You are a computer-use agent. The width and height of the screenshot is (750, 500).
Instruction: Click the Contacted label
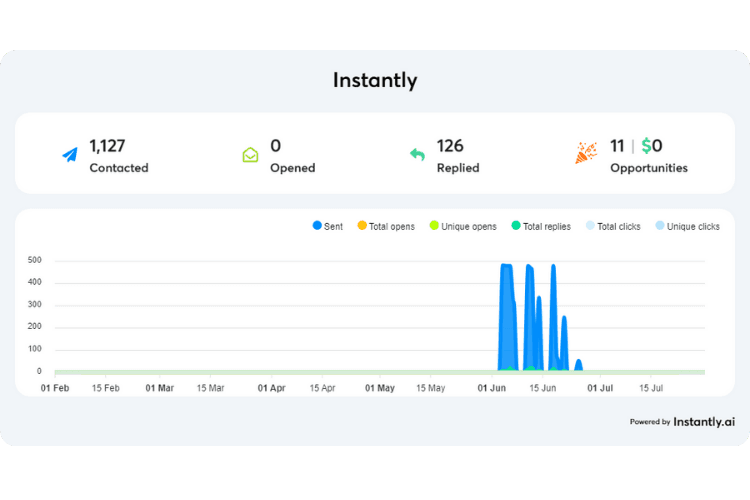point(119,168)
